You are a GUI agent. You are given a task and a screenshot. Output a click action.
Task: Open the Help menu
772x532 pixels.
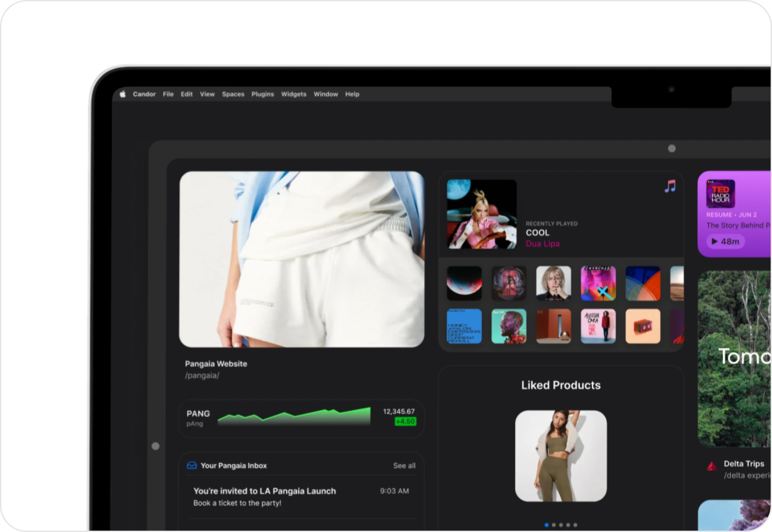(x=352, y=94)
